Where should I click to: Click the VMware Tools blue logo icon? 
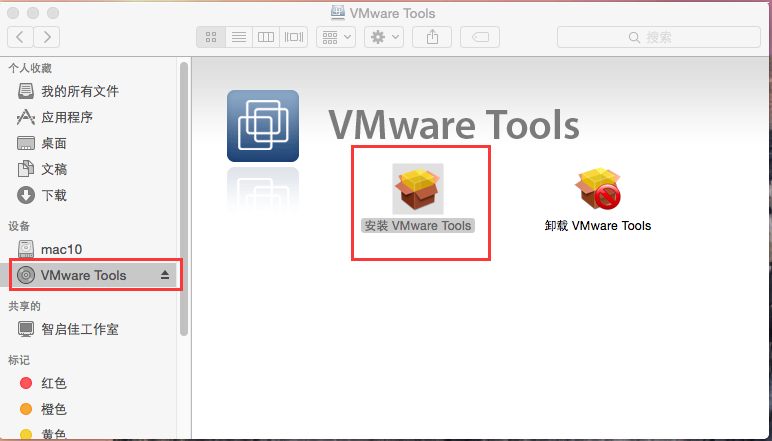[263, 126]
